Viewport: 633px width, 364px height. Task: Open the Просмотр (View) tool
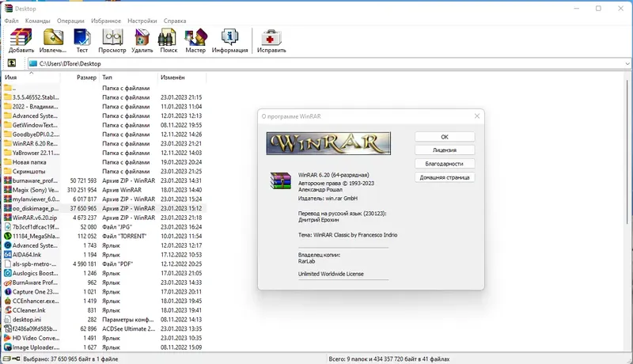coord(112,41)
